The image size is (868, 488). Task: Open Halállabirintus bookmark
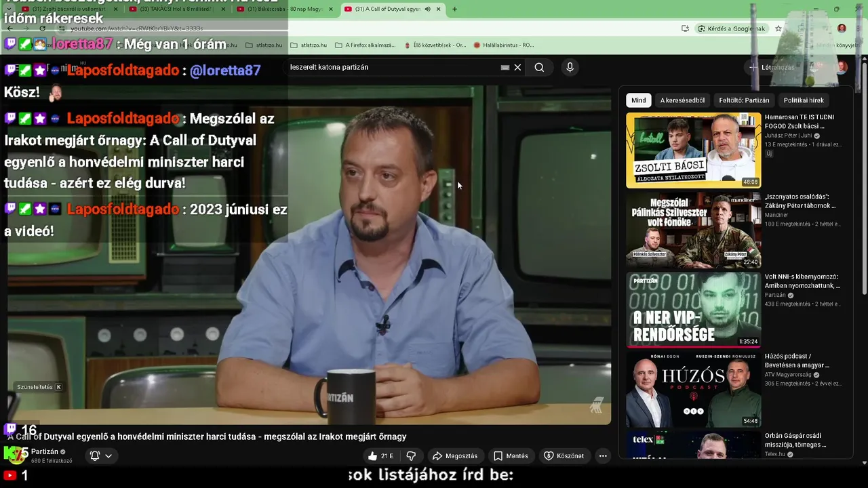click(504, 45)
